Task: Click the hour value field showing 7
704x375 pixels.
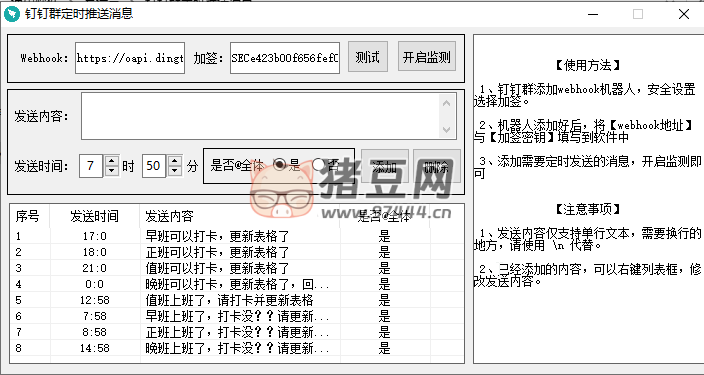Action: click(91, 166)
